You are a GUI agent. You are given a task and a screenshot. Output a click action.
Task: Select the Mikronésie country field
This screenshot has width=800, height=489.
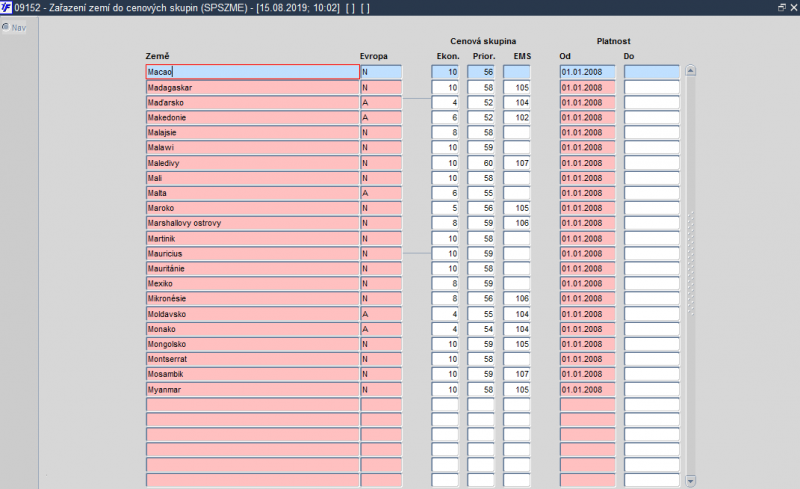(253, 299)
